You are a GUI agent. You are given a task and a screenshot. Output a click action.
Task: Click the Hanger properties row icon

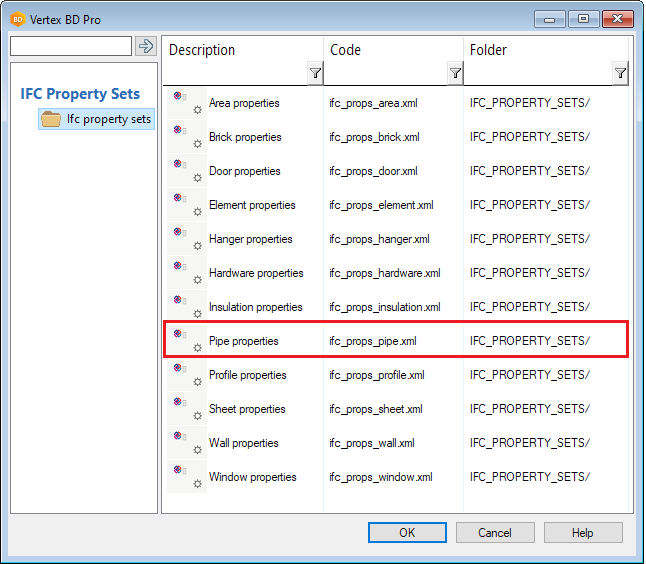click(187, 239)
